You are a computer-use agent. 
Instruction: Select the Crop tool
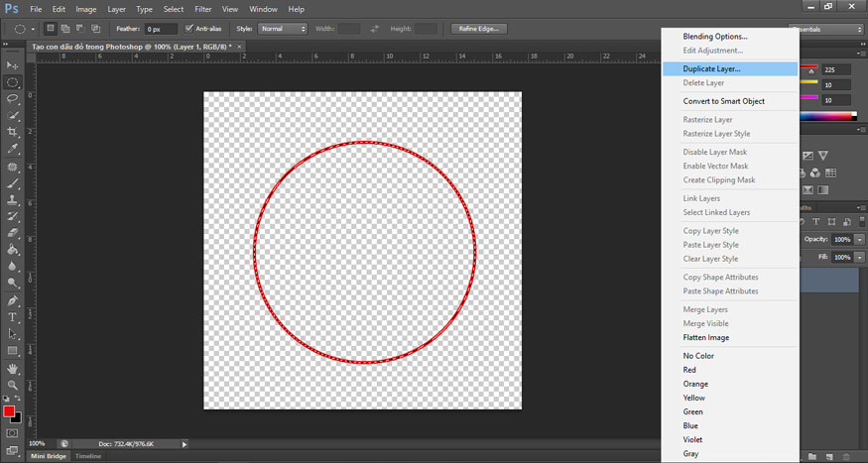(12, 132)
